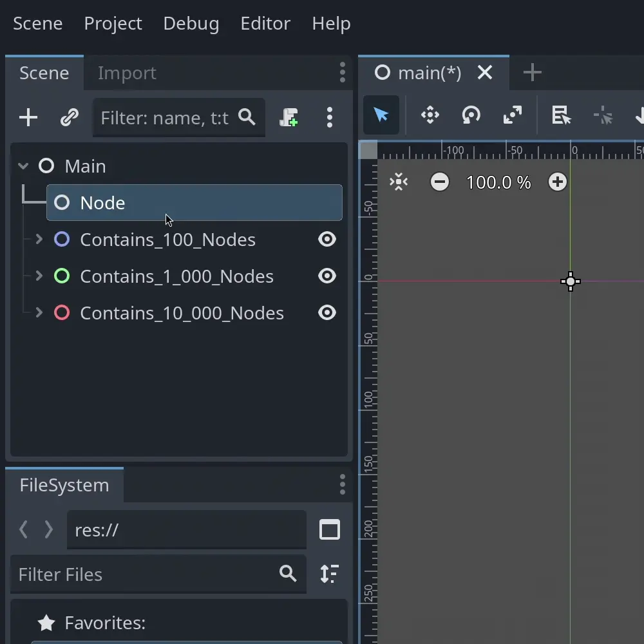Hide the Contains_100_Nodes node

pos(327,240)
